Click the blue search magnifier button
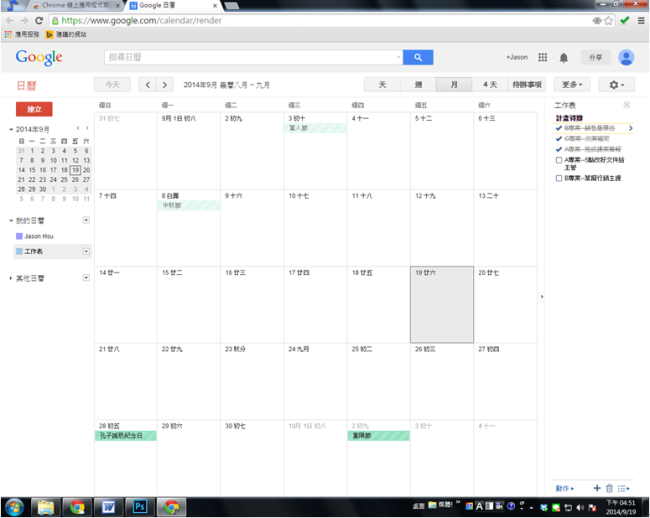650x518 pixels. coord(418,57)
